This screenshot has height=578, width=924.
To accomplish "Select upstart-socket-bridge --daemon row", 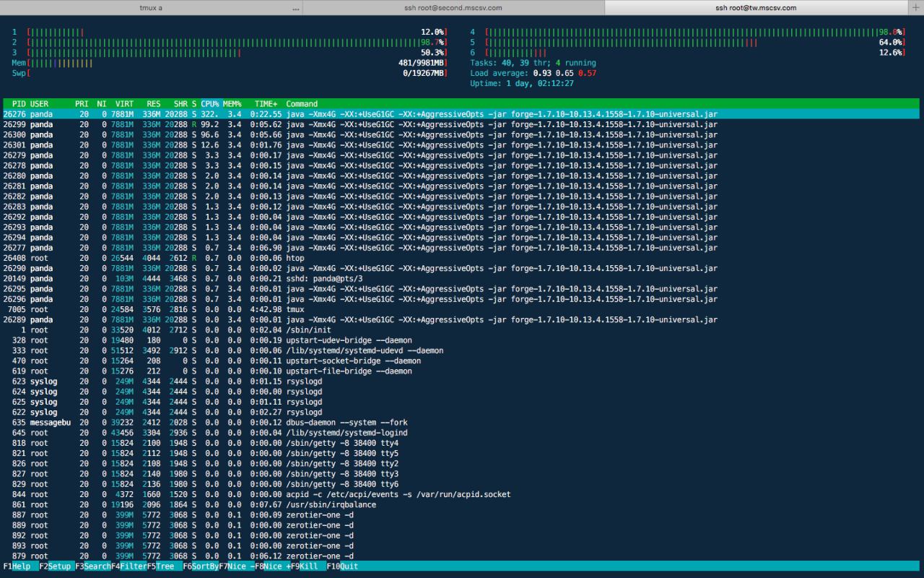I will click(x=461, y=361).
